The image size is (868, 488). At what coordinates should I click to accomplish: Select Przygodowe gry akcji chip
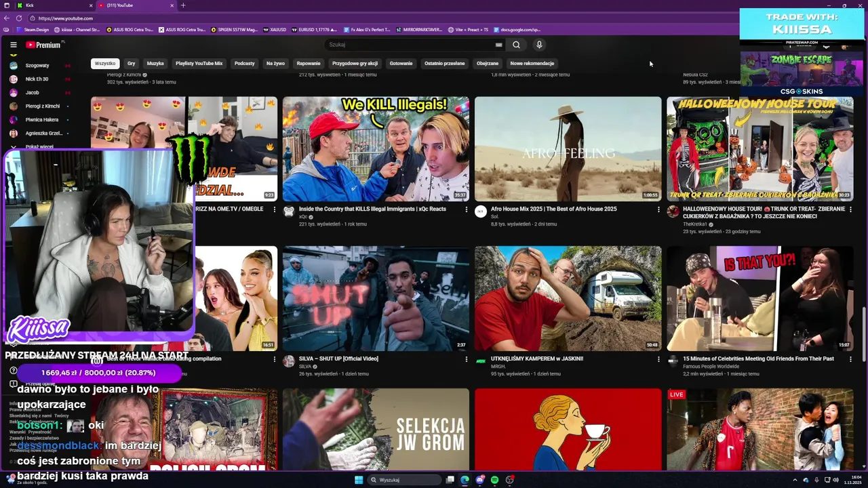click(355, 63)
